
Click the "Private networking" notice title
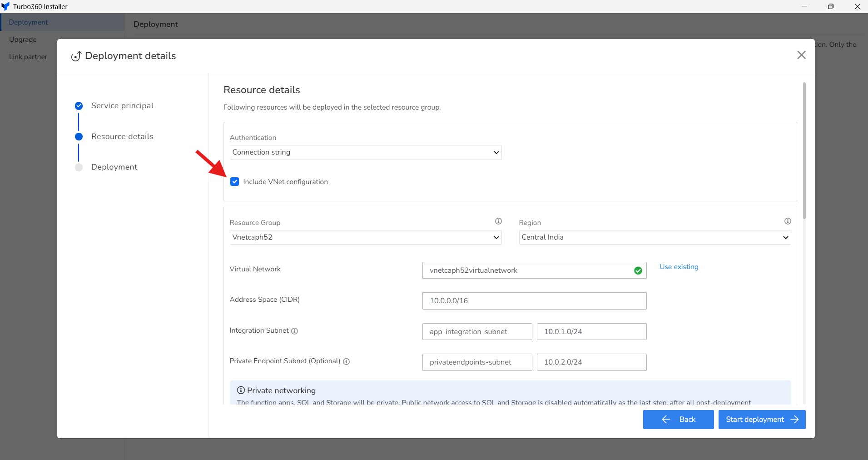click(x=281, y=390)
